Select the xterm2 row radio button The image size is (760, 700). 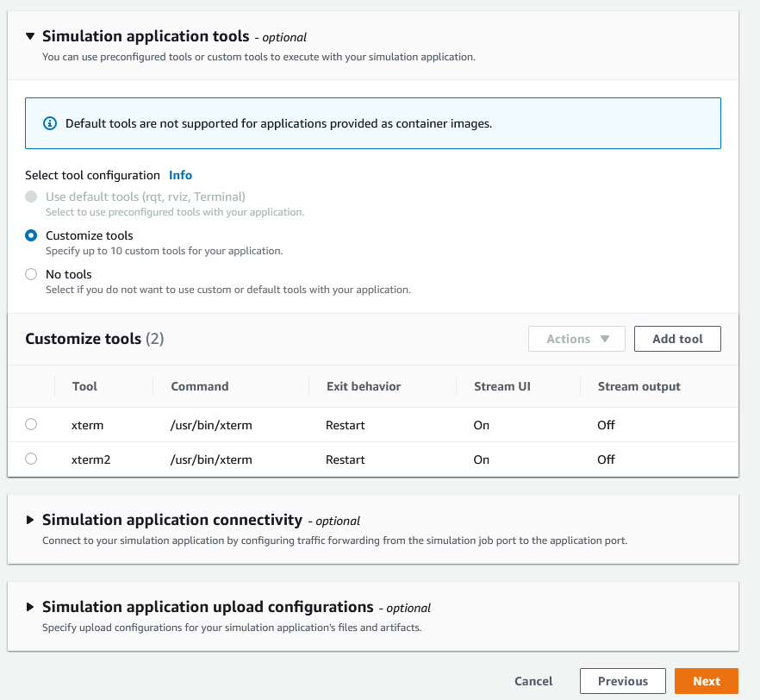[31, 459]
